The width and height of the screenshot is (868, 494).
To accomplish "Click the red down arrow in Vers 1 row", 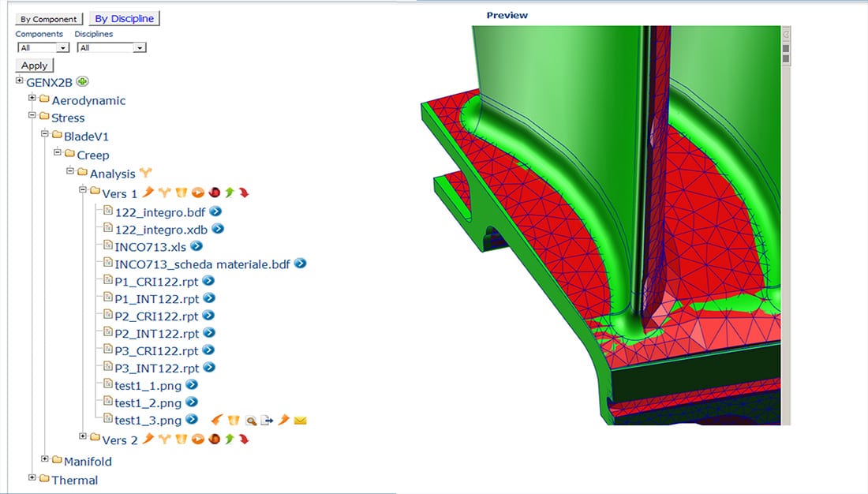I will [x=244, y=193].
